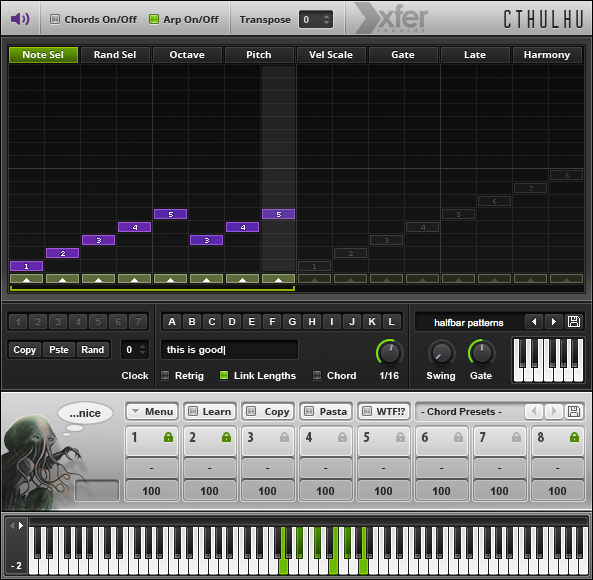Screen dimensions: 593x580
Task: Save the chord preset with the floppy disk icon
Action: coord(574,411)
